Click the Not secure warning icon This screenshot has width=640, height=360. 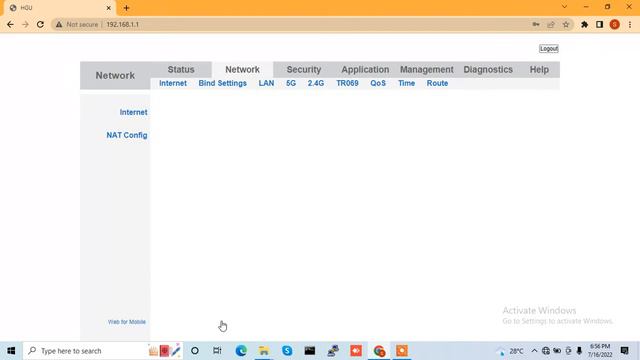point(59,24)
